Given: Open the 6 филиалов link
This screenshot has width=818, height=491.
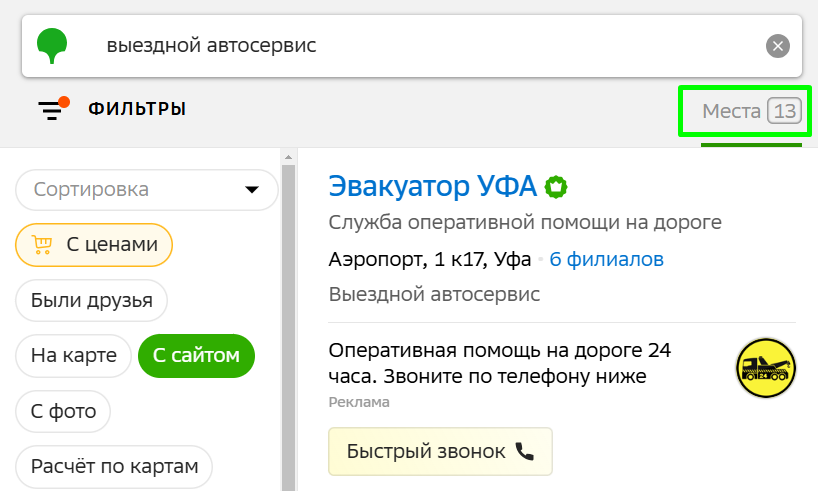Looking at the screenshot, I should coord(606,259).
